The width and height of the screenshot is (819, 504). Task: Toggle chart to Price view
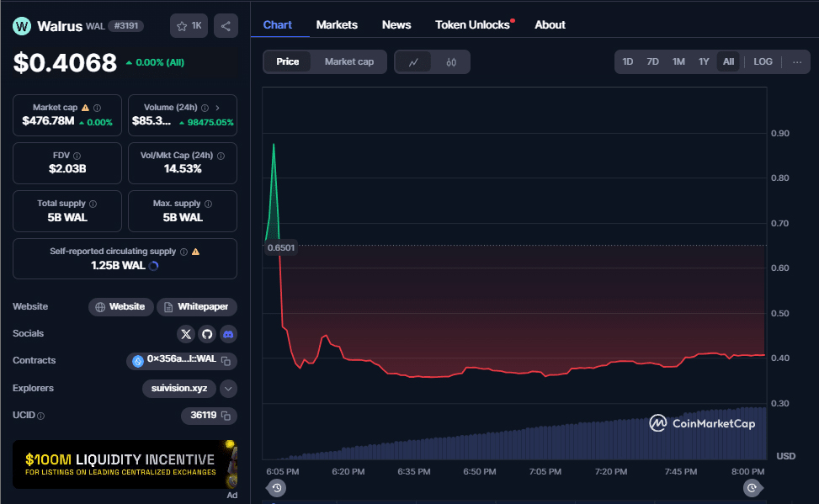click(288, 61)
